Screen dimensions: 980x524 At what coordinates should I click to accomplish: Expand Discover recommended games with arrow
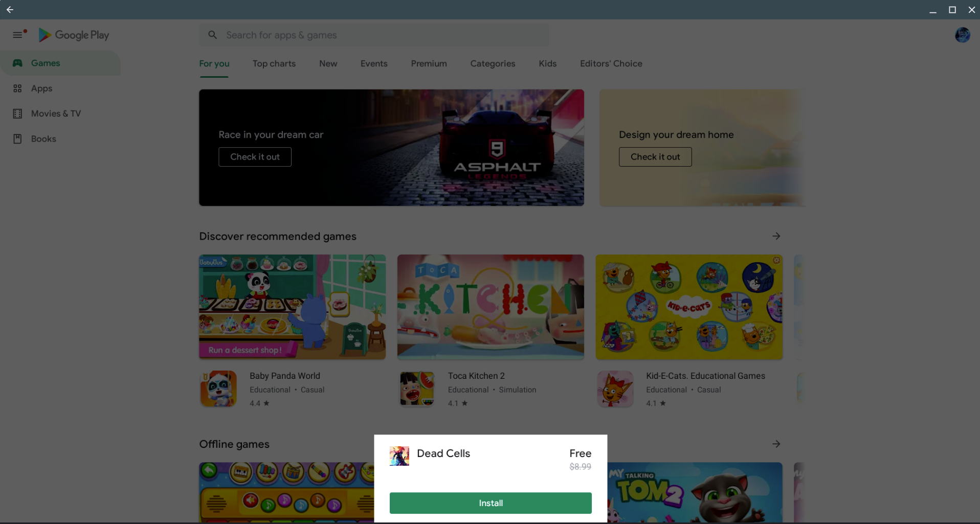[776, 236]
